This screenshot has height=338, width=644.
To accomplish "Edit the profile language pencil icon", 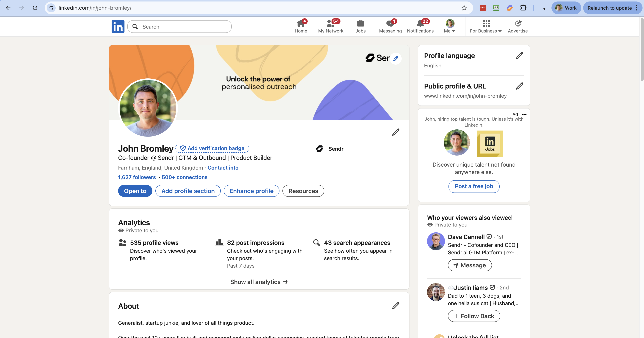I will [x=520, y=55].
